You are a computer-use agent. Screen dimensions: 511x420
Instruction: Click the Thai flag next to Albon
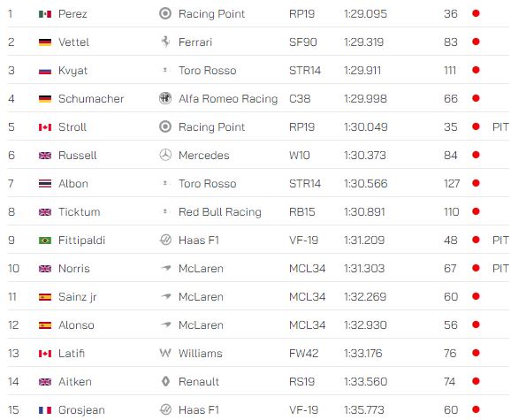45,184
